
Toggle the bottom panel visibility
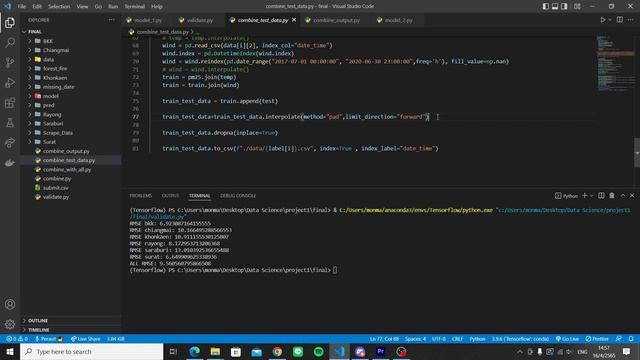coord(555,6)
